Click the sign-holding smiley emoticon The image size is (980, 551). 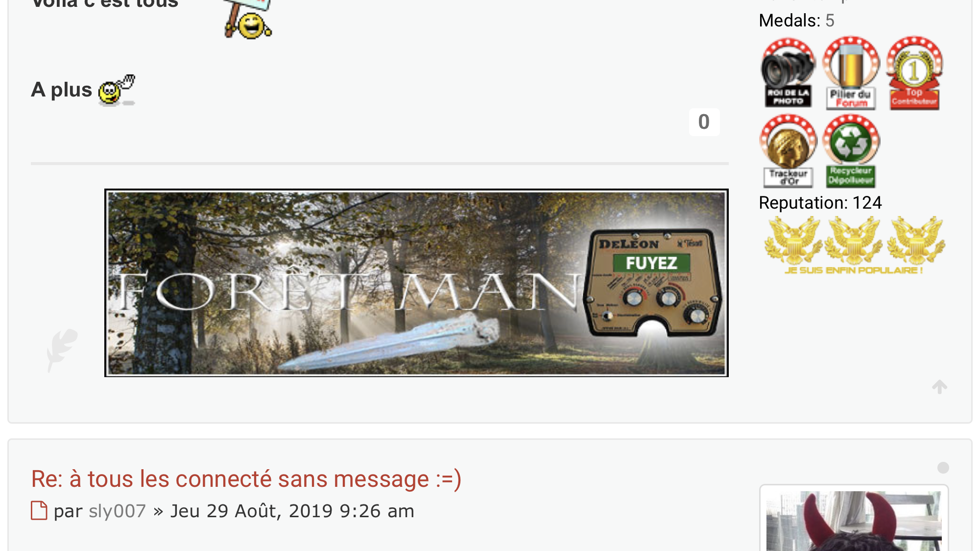pos(248,19)
